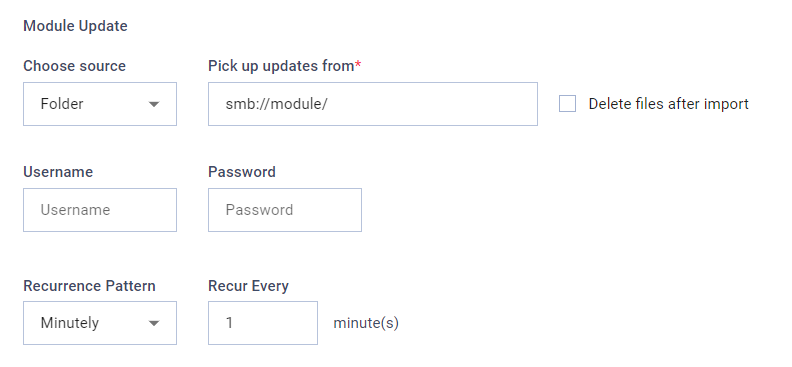Screen dimensions: 792x367
Task: Click the arrow icon in the Folder dropdown
Action: [x=154, y=104]
